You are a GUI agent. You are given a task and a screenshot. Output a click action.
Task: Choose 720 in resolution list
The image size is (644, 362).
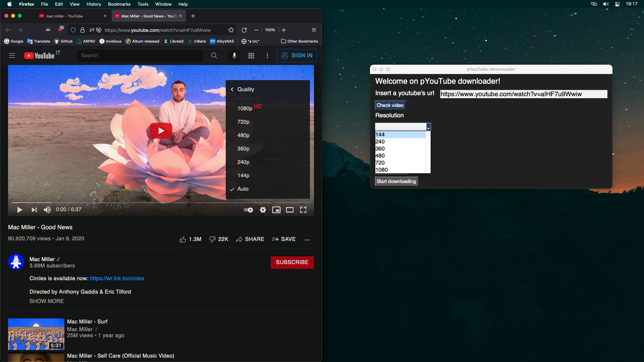(380, 163)
